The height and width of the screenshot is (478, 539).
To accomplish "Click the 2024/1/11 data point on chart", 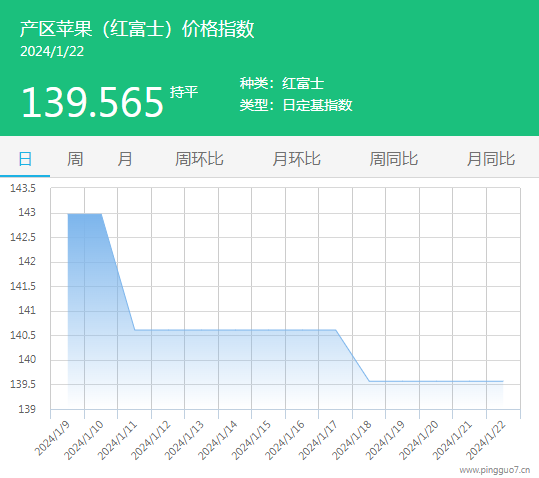I will (135, 330).
